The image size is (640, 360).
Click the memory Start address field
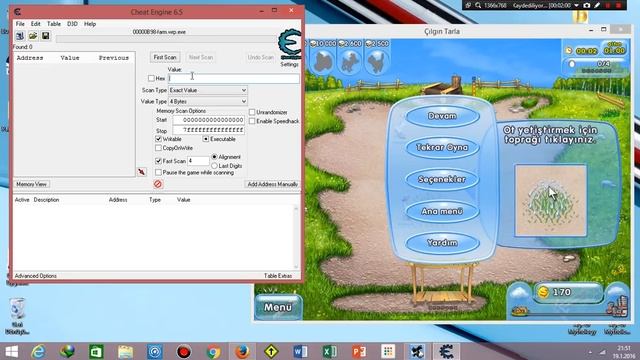pos(209,120)
